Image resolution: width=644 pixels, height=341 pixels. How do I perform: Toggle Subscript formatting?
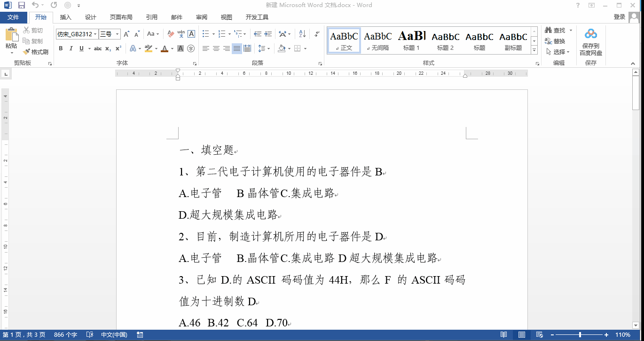[x=108, y=48]
